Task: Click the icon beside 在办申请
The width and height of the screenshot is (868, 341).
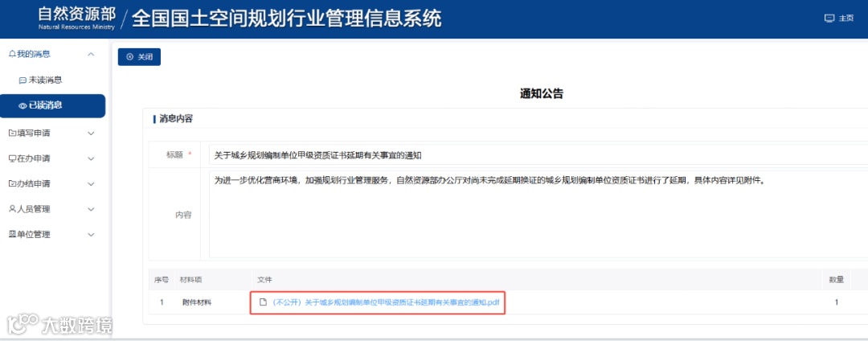Action: 12,158
